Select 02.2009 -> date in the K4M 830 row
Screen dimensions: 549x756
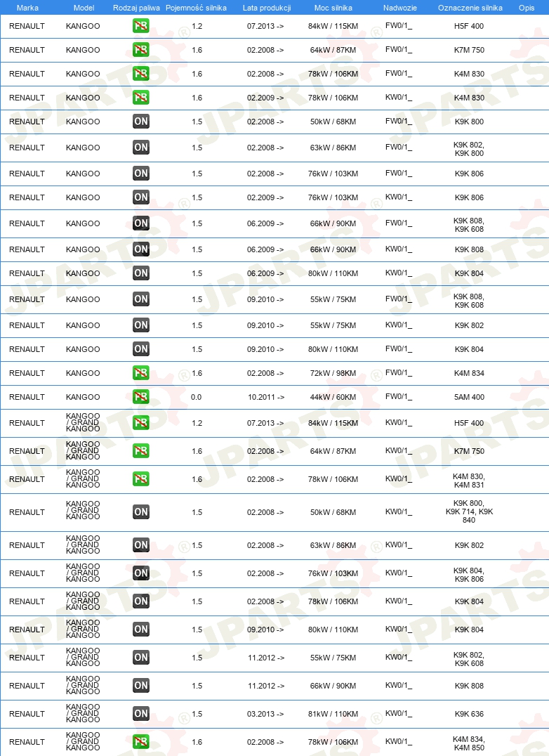pyautogui.click(x=265, y=98)
